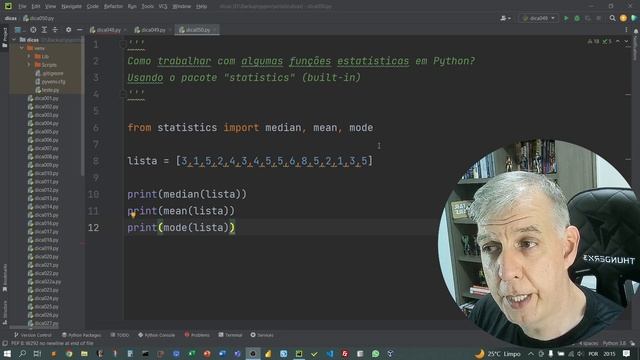Click the dicas breadcrumb in navigation bar
The width and height of the screenshot is (640, 360).
tap(11, 18)
